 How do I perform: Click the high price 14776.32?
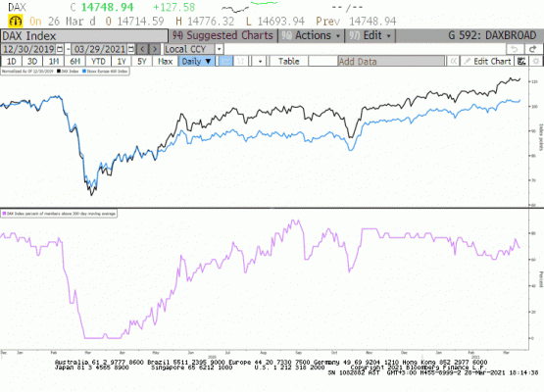(x=211, y=22)
